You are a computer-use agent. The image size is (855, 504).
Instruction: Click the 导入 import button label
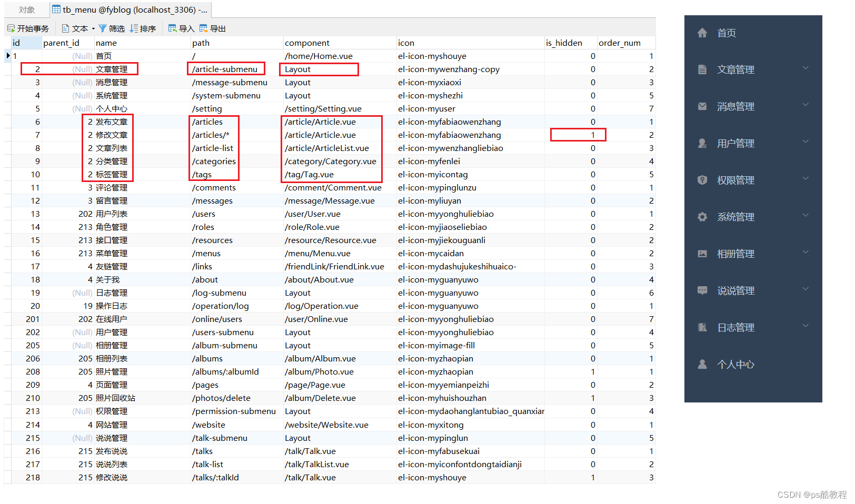click(x=187, y=29)
